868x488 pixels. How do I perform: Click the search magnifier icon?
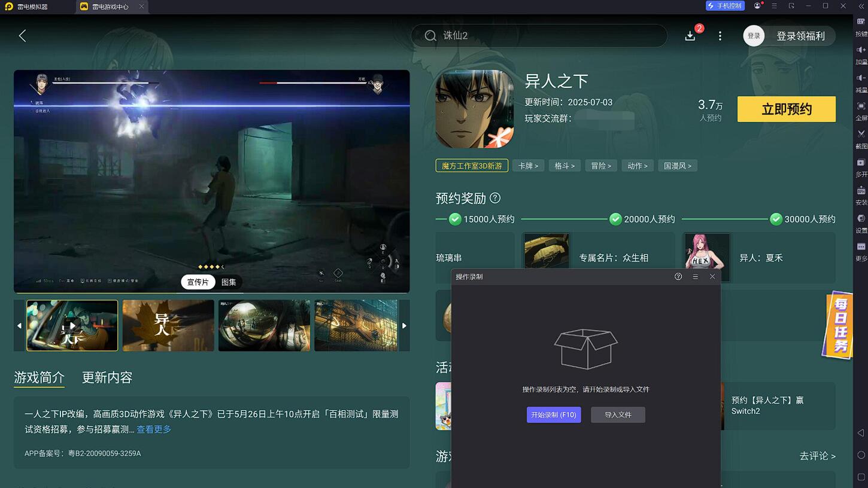tap(430, 36)
